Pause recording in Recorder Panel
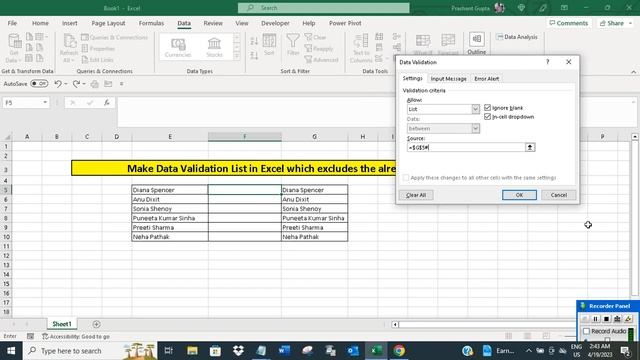 (595, 319)
